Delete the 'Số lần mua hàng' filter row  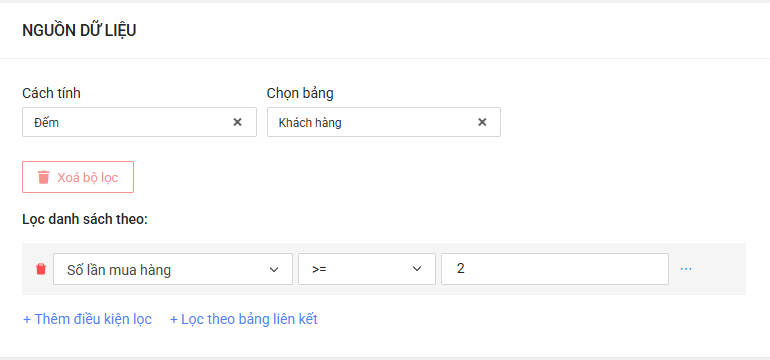[41, 269]
